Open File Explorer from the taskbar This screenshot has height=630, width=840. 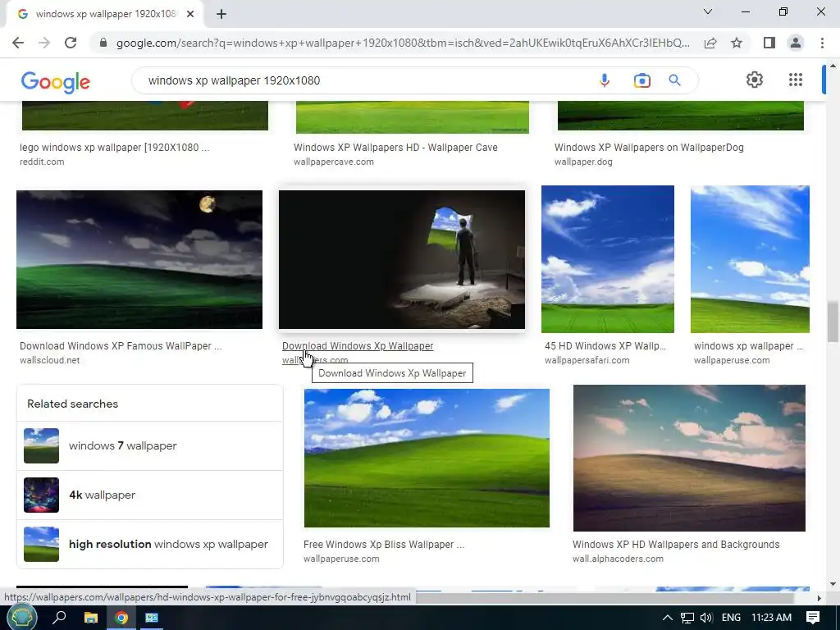pos(91,618)
